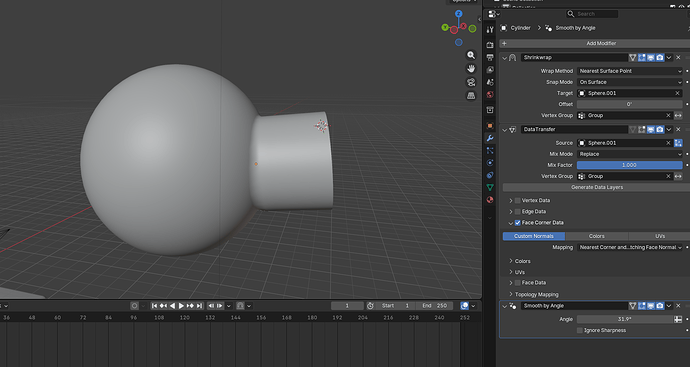Uncheck the Face Corner Data checkbox

click(x=518, y=223)
